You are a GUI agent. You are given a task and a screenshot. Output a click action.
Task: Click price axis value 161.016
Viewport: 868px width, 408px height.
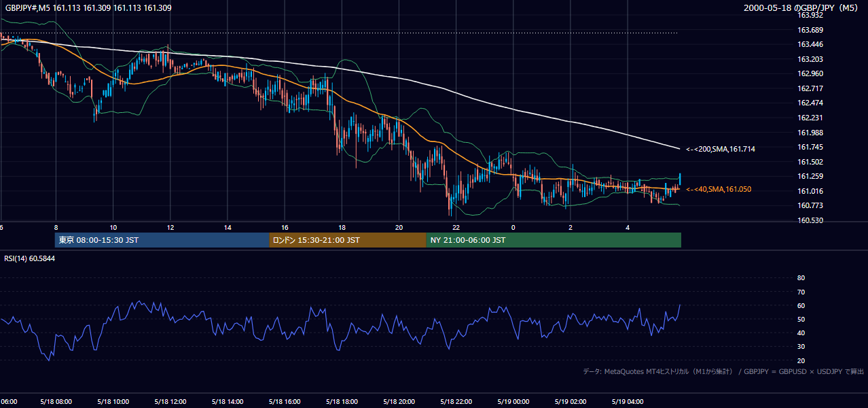pyautogui.click(x=810, y=191)
